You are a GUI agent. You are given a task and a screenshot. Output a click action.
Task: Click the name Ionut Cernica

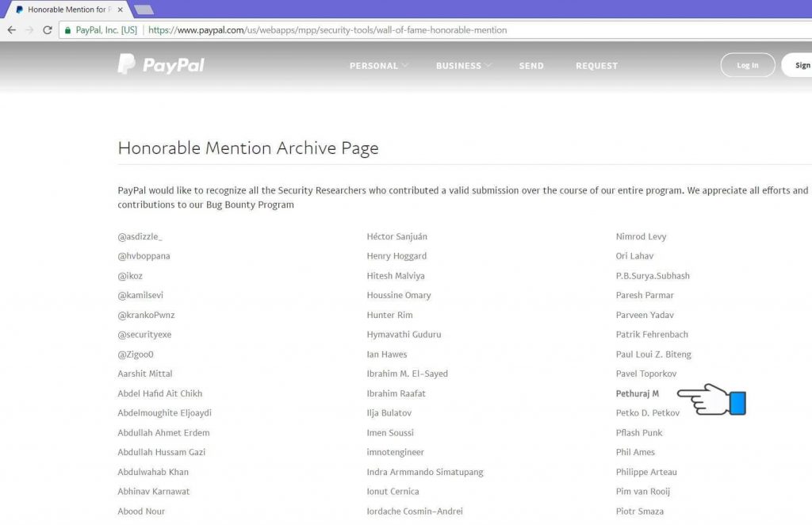[393, 492]
